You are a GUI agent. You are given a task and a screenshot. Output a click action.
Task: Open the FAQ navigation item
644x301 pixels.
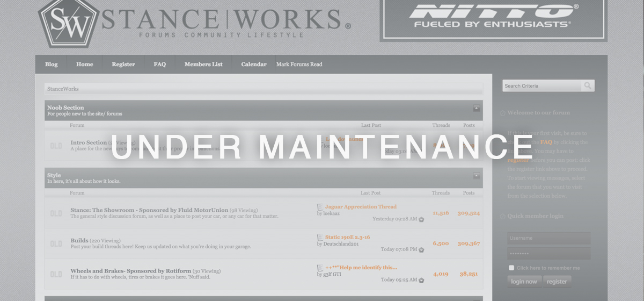159,64
